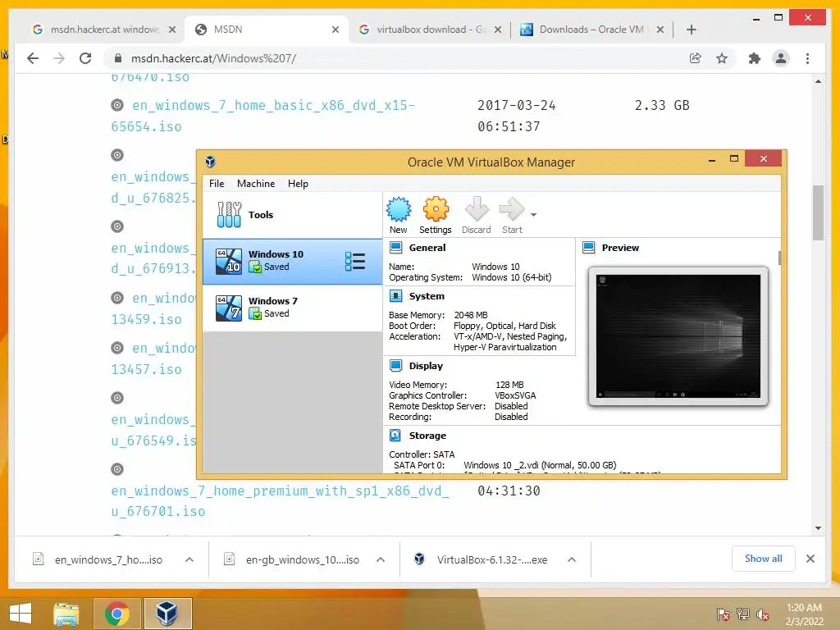Open VirtualBox Settings gear icon
Viewport: 840px width, 630px height.
tap(436, 209)
